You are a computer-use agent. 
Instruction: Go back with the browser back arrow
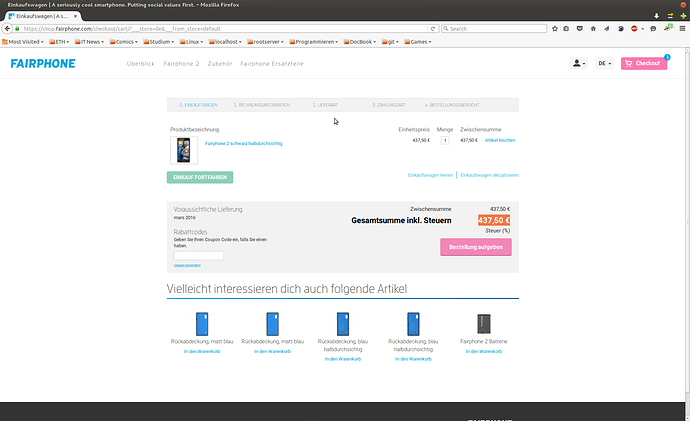point(7,29)
